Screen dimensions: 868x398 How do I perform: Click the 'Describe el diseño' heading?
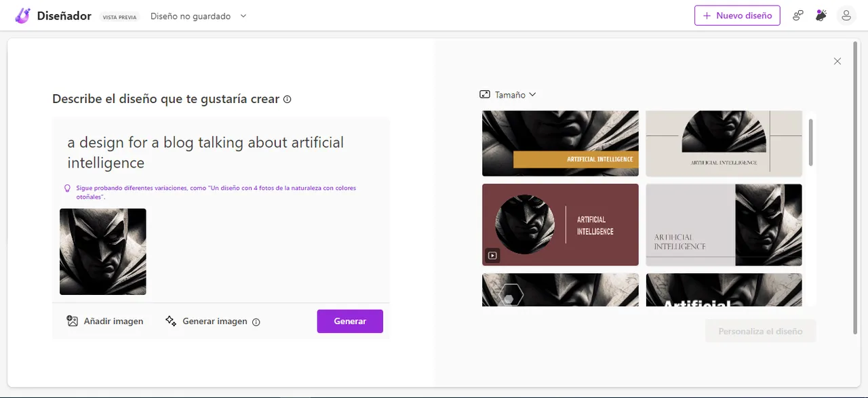[165, 99]
